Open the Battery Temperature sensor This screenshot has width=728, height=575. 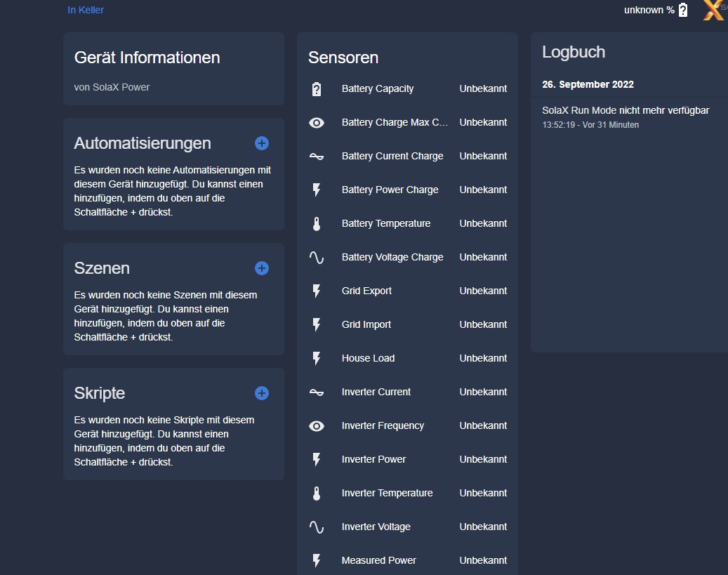click(x=408, y=223)
